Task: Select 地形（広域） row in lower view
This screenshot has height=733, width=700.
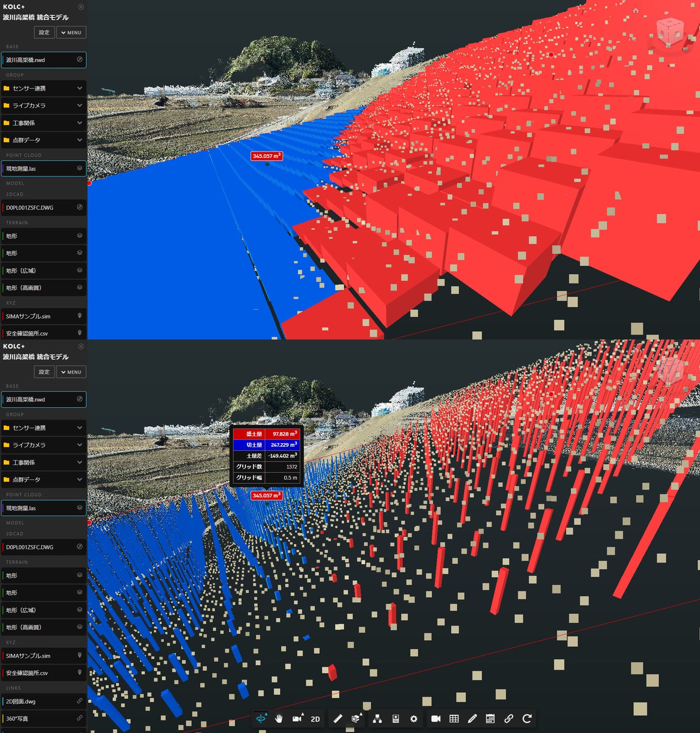Action: (43, 610)
